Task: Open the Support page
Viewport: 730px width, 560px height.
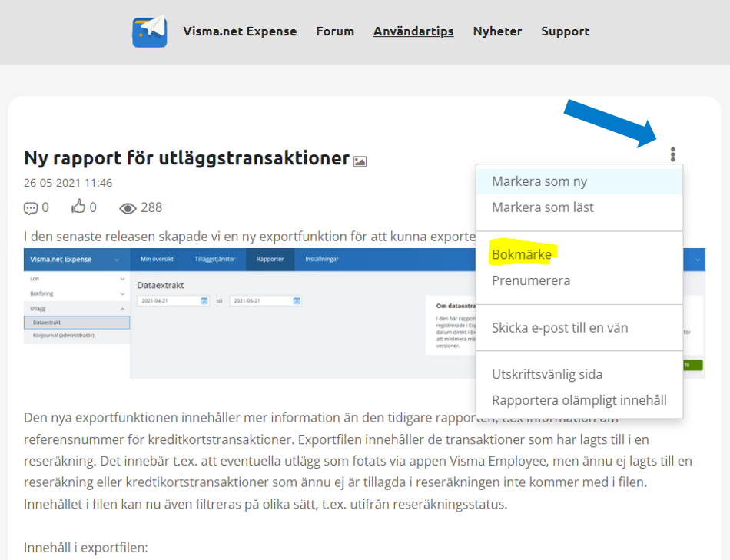Action: pyautogui.click(x=566, y=31)
